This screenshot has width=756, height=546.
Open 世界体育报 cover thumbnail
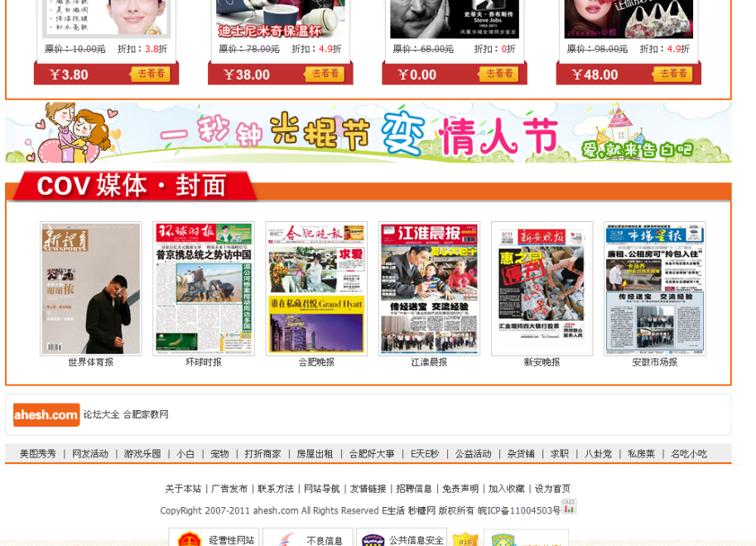point(90,288)
